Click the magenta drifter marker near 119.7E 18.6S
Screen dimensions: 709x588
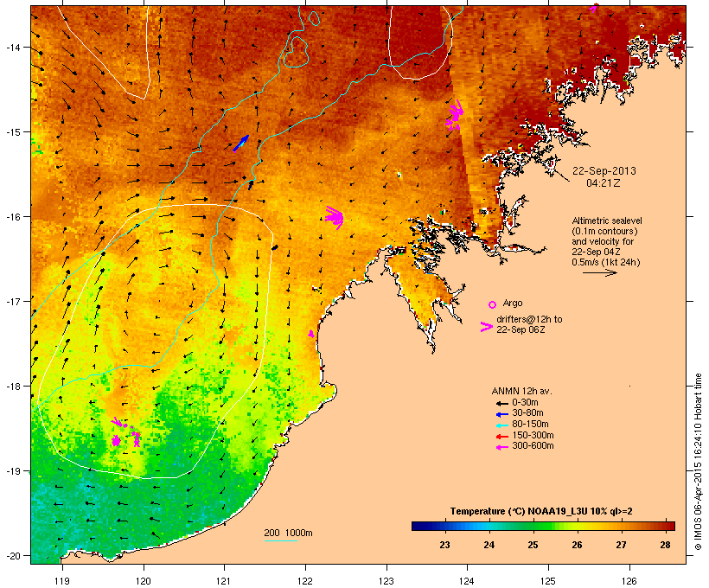click(x=116, y=440)
